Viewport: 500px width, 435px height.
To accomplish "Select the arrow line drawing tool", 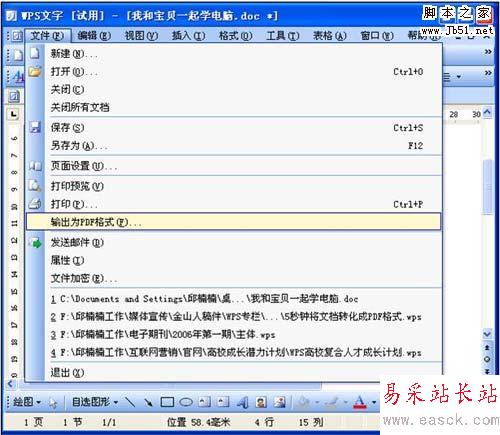I will (x=148, y=402).
